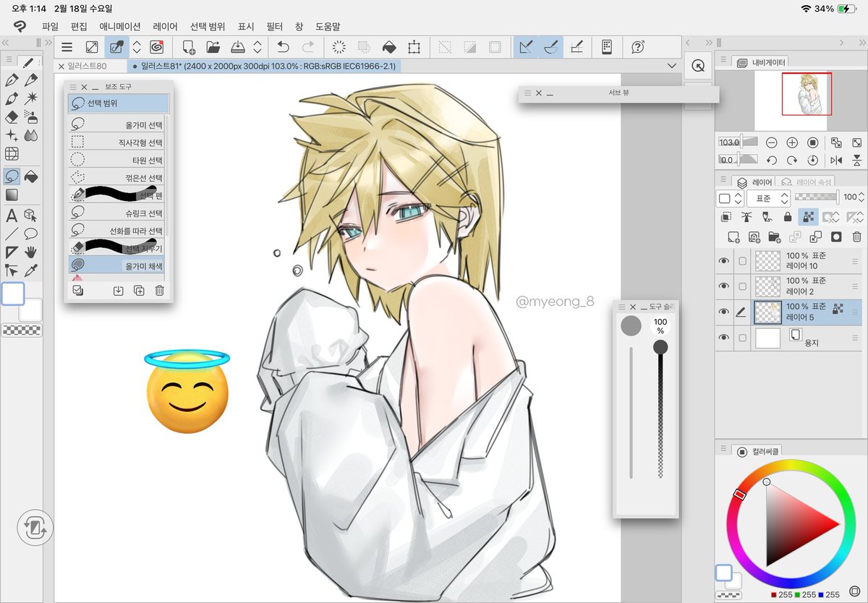Choose 직사각형 선택 sub tool

117,142
